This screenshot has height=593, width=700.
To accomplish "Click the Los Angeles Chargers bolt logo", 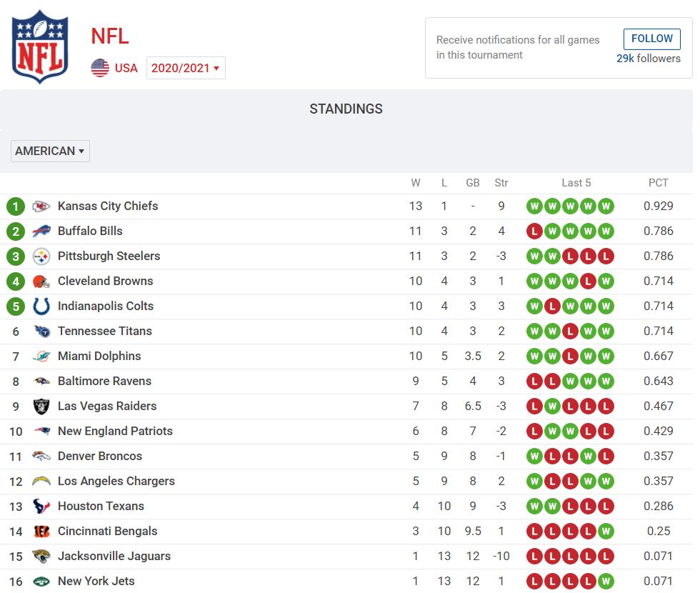I will coord(41,482).
